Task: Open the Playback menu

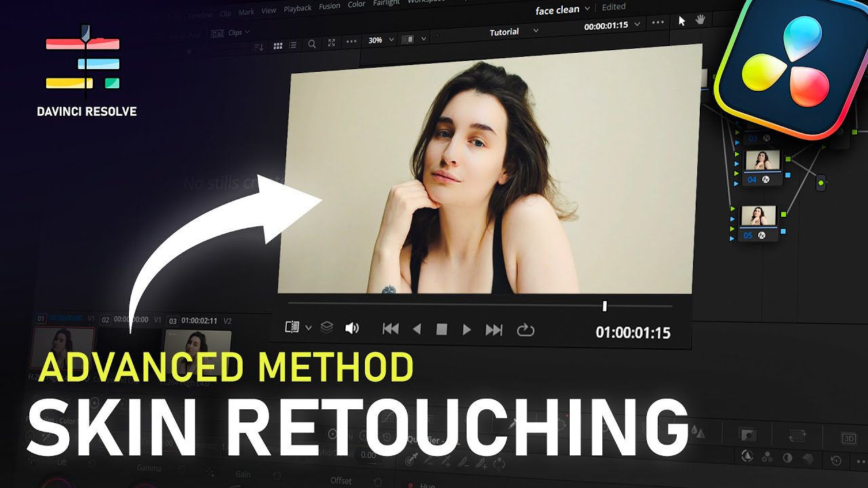Action: tap(298, 8)
